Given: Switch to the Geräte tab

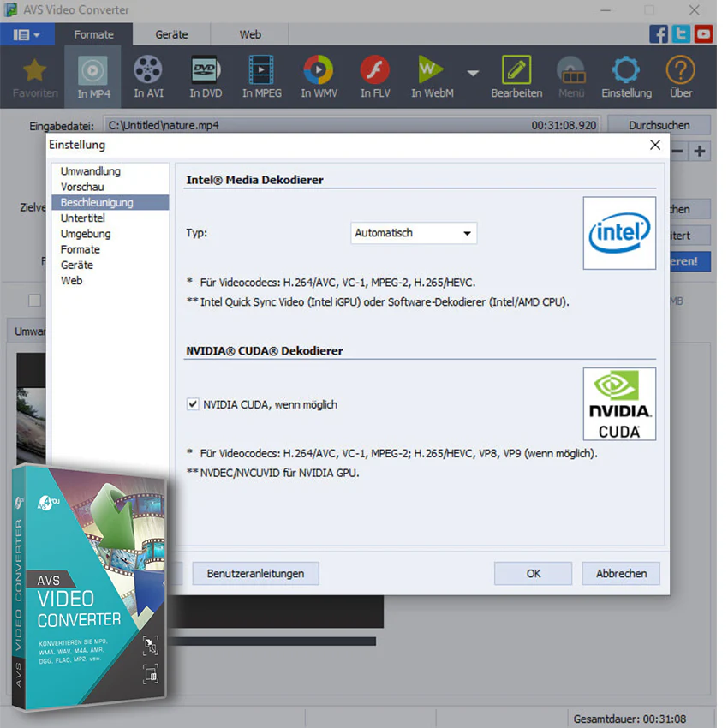Looking at the screenshot, I should click(x=171, y=34).
